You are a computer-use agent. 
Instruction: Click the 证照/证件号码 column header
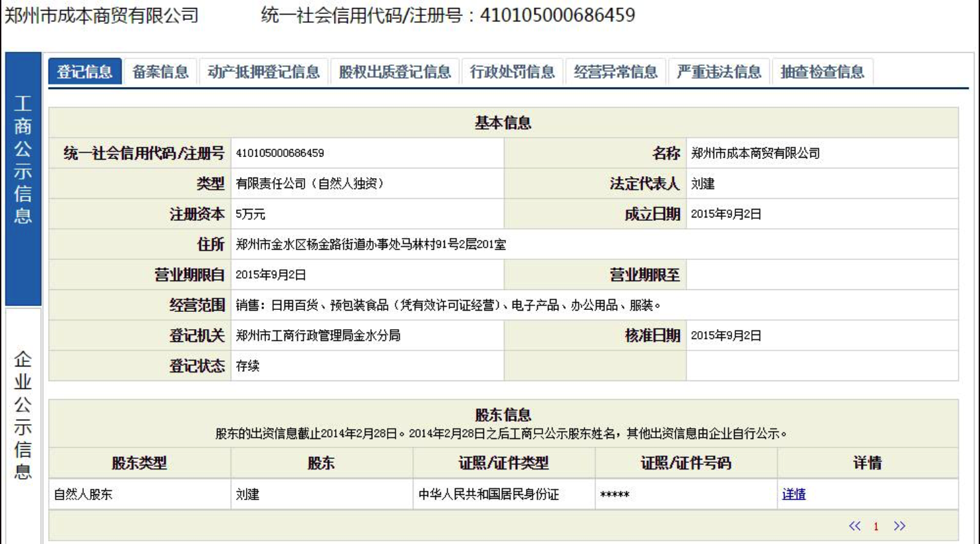click(685, 463)
